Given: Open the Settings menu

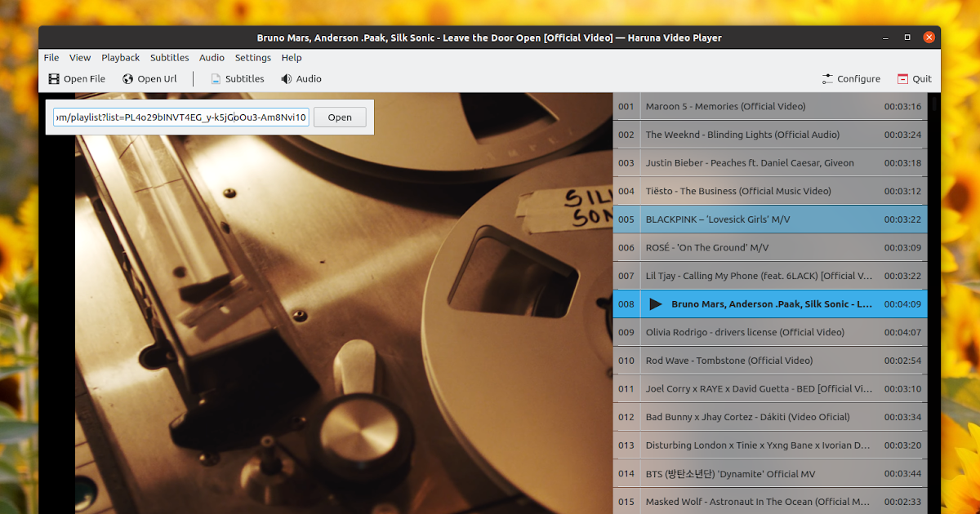Looking at the screenshot, I should click(252, 57).
